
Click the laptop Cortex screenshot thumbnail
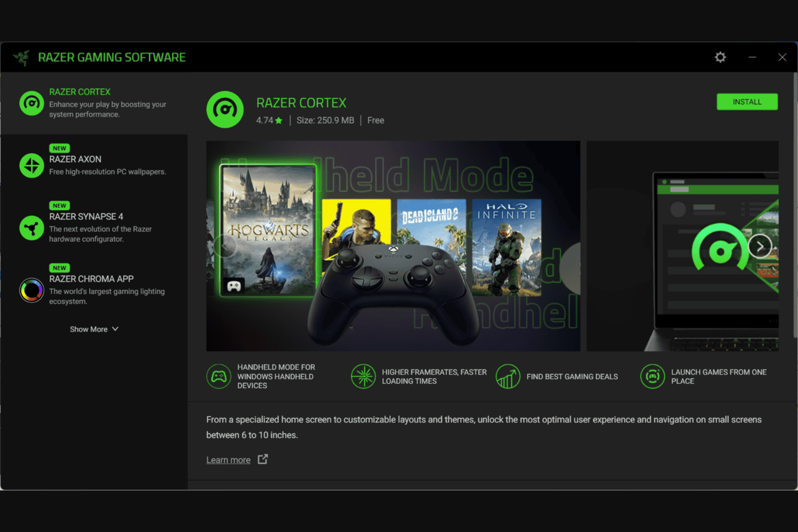point(683,246)
